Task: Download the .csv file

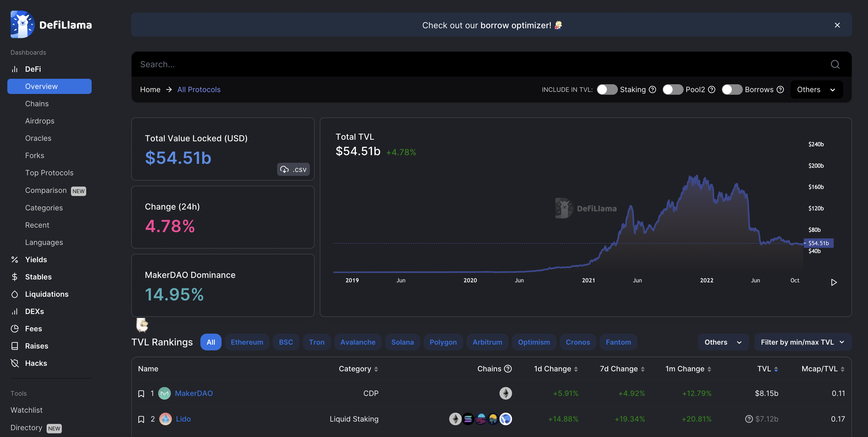Action: (293, 169)
